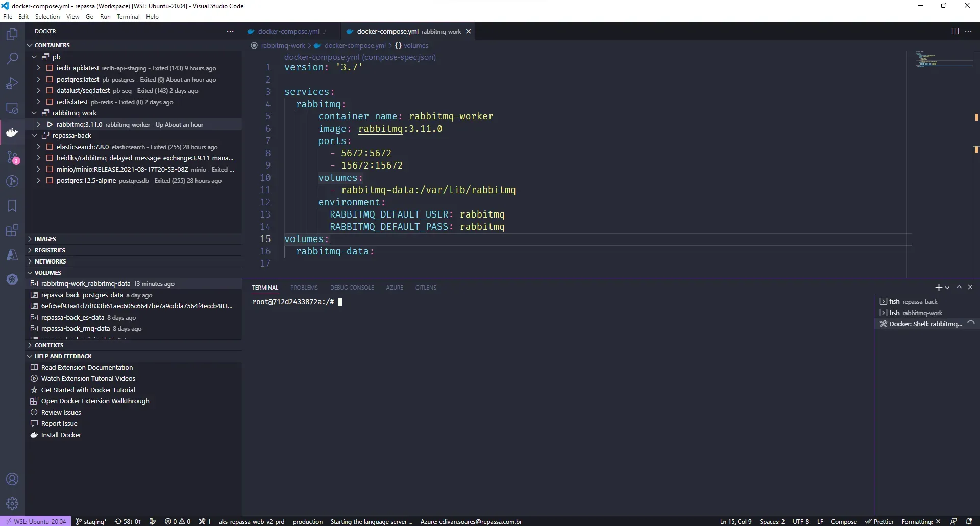Collapse the CONTAINERS section

coord(133,45)
